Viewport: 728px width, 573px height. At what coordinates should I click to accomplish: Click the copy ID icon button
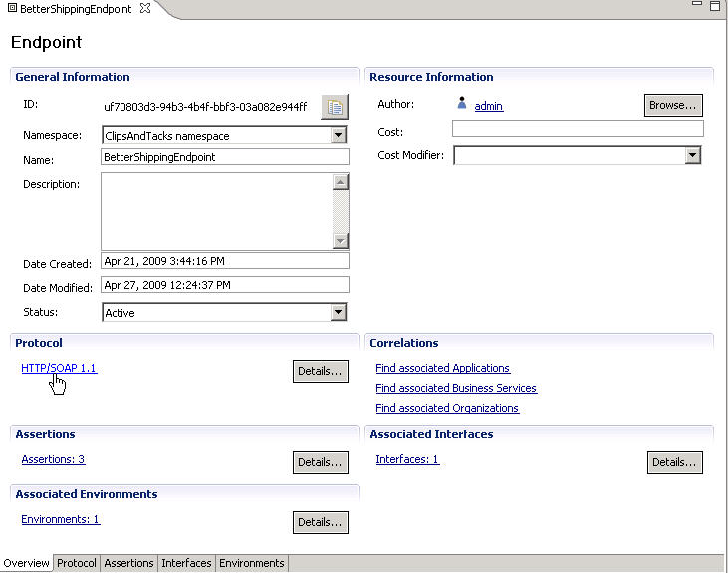tap(334, 107)
